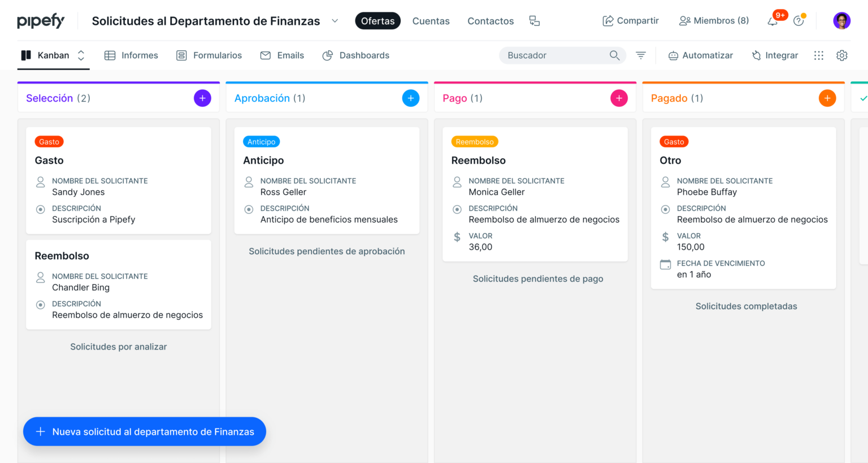Open the user profile avatar menu
The height and width of the screenshot is (463, 868).
coord(841,21)
